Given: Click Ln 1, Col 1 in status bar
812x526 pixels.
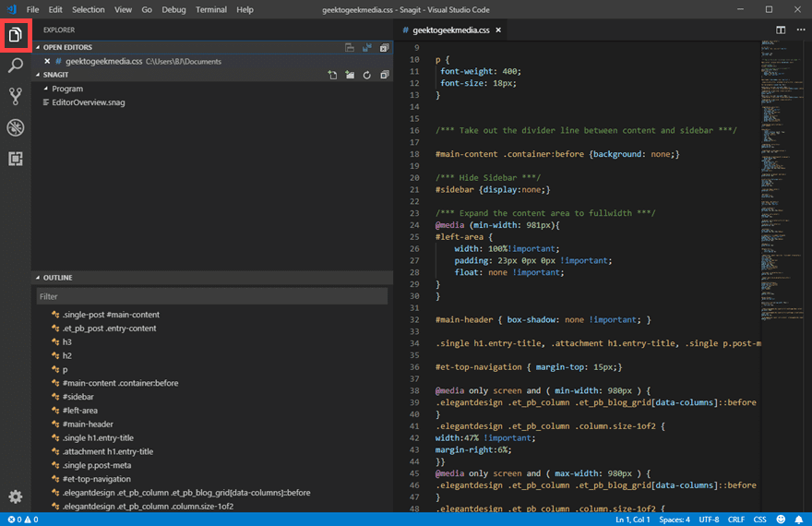Looking at the screenshot, I should coord(632,520).
